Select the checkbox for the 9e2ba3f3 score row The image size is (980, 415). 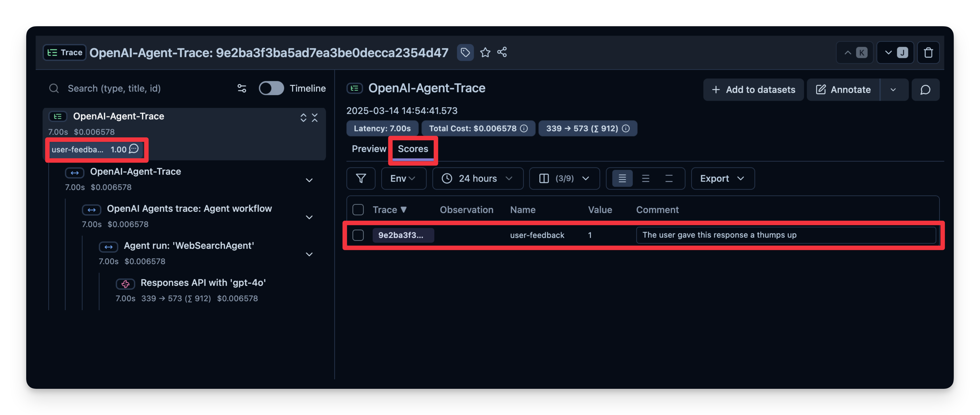pos(358,235)
